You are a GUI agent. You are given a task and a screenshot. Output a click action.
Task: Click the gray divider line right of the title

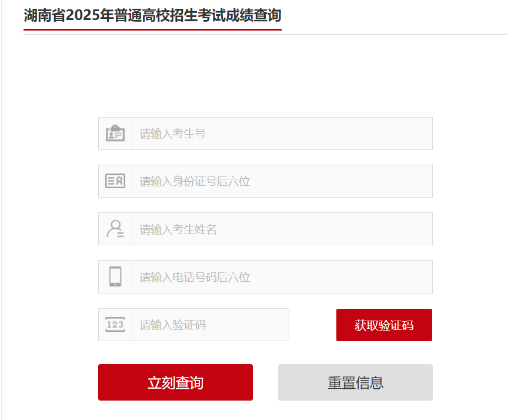(x=395, y=34)
